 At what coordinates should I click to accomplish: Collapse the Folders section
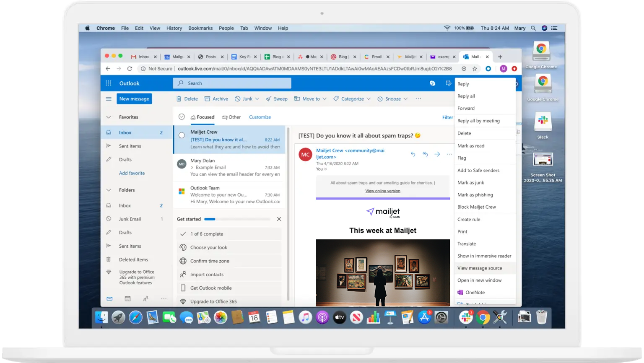[x=109, y=190]
